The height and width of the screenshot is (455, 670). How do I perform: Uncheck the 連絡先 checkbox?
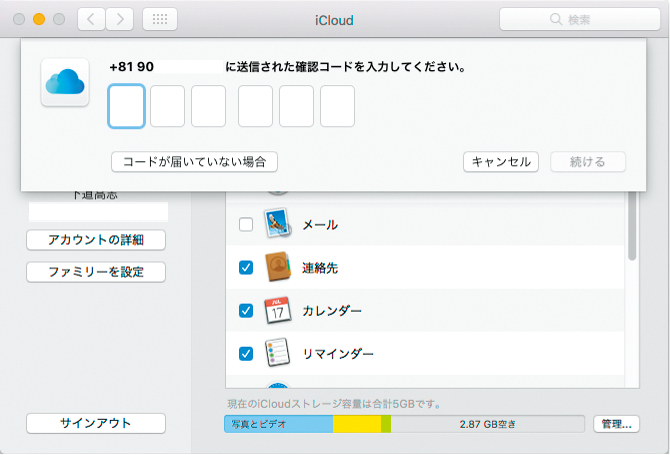pyautogui.click(x=246, y=267)
